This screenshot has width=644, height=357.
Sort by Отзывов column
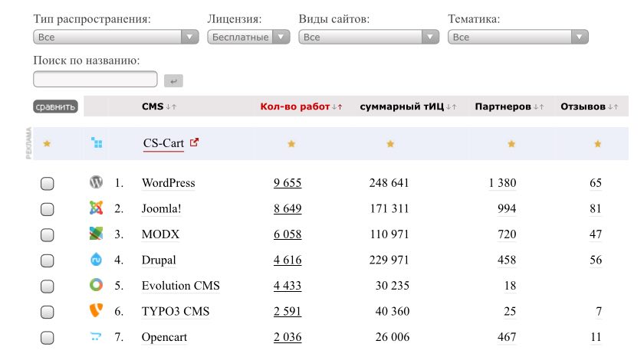[x=590, y=106]
